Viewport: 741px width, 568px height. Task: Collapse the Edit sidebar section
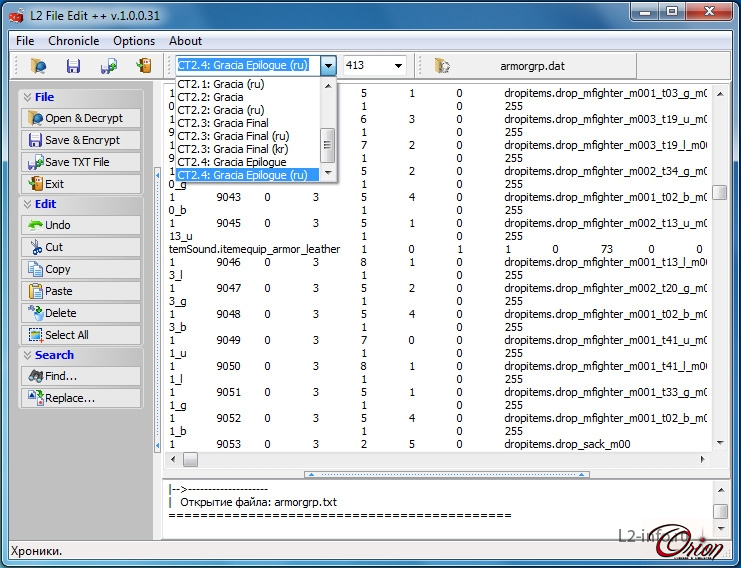(x=27, y=204)
